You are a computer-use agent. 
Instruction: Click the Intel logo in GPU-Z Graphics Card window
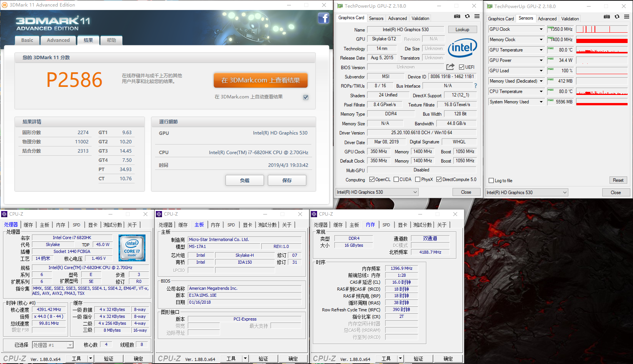(462, 48)
